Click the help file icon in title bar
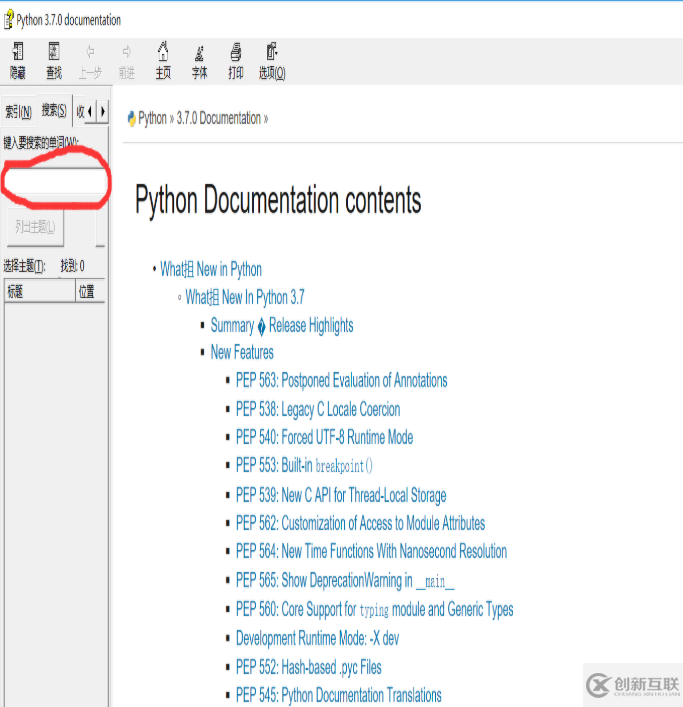Image resolution: width=683 pixels, height=707 pixels. click(x=9, y=20)
